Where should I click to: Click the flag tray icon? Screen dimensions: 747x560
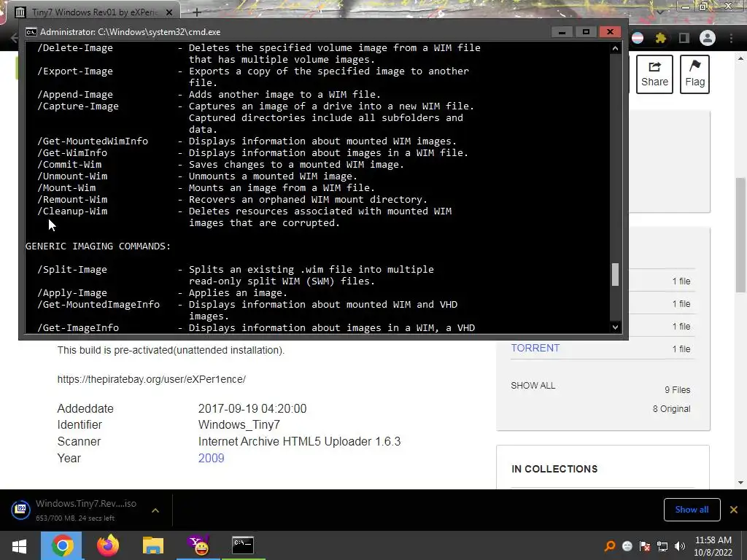coord(645,546)
